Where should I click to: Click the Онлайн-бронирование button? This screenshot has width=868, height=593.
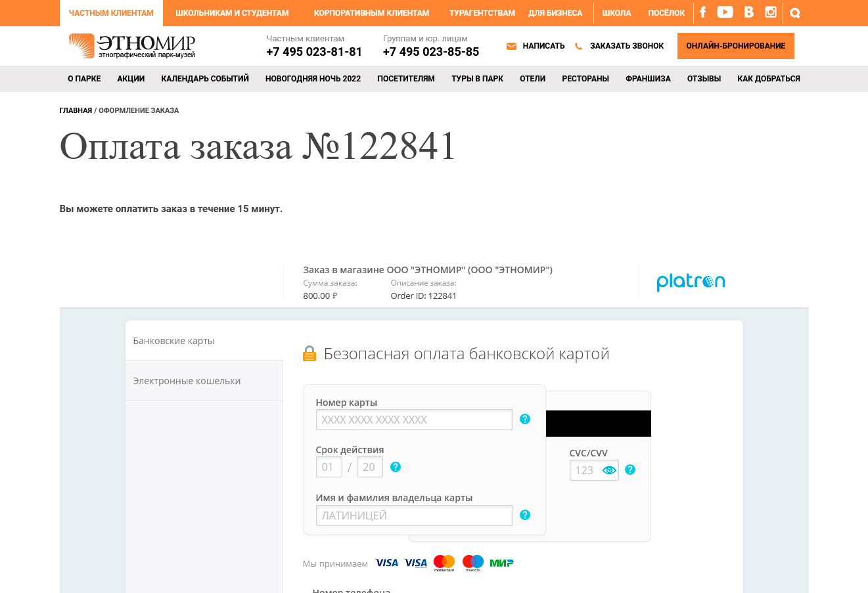coord(736,46)
